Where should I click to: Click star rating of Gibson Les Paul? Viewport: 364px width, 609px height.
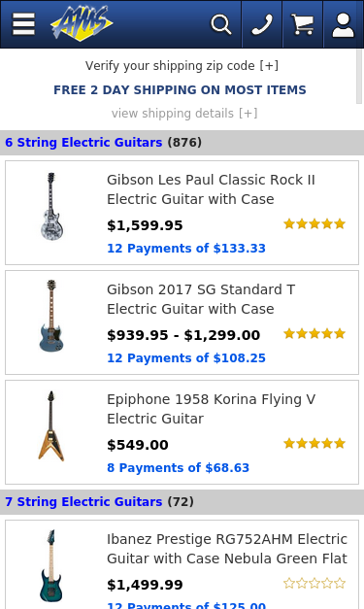[314, 224]
